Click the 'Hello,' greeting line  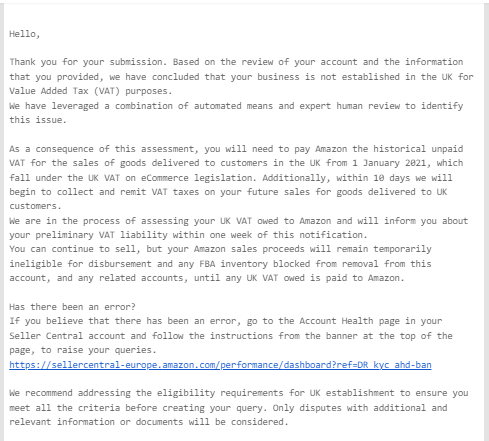pyautogui.click(x=25, y=34)
